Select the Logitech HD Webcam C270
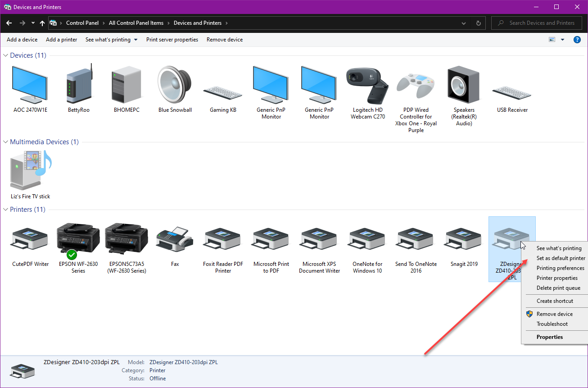This screenshot has height=388, width=588. 367,93
